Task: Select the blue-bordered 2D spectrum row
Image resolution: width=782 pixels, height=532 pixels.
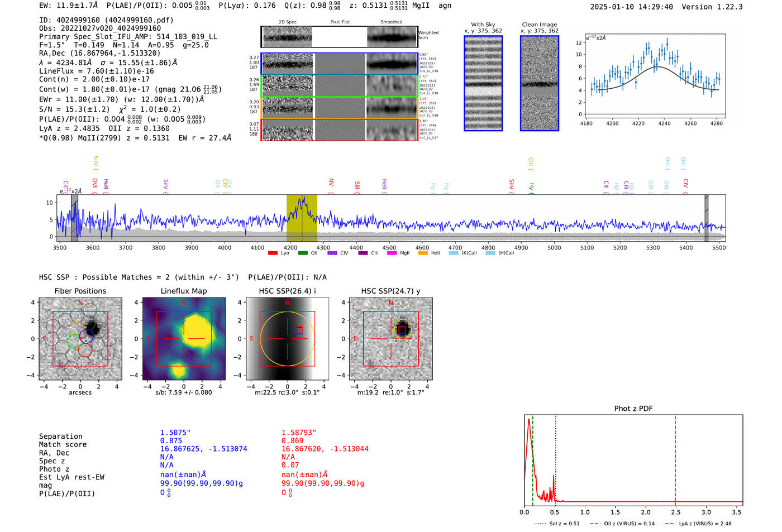Action: [x=339, y=64]
